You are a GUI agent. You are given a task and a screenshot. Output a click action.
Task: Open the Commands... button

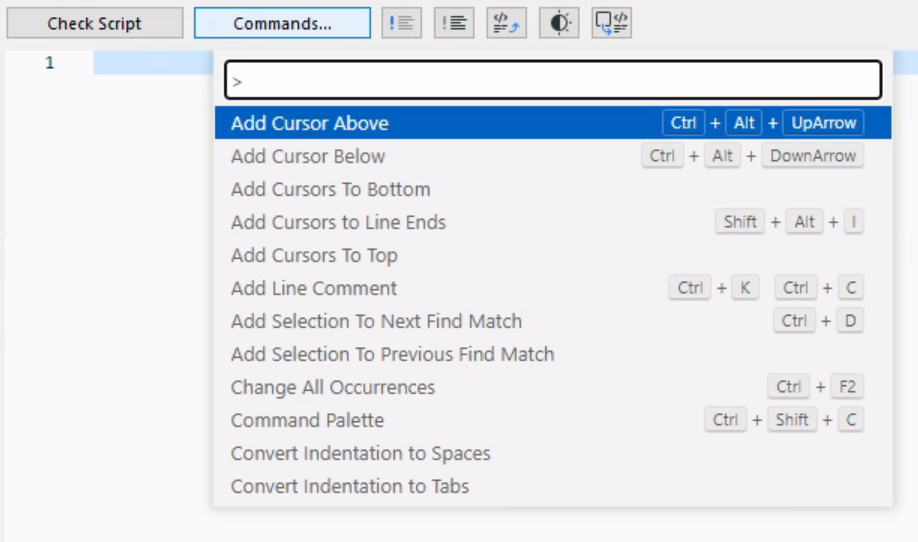[x=282, y=23]
